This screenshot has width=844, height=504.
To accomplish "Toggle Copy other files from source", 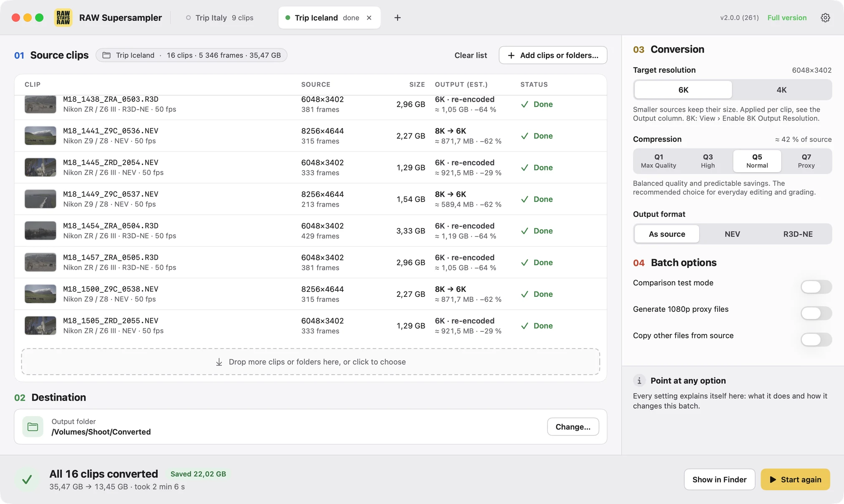I will pyautogui.click(x=816, y=339).
